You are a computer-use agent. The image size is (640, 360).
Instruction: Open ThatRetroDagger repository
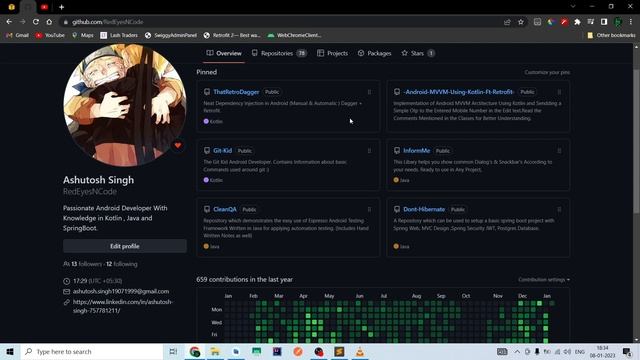[236, 92]
